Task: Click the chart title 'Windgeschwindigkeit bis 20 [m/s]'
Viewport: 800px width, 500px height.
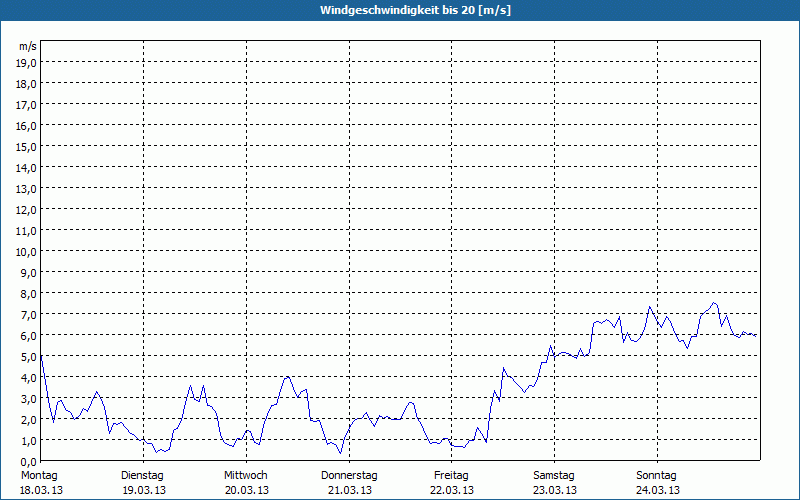Action: [415, 10]
